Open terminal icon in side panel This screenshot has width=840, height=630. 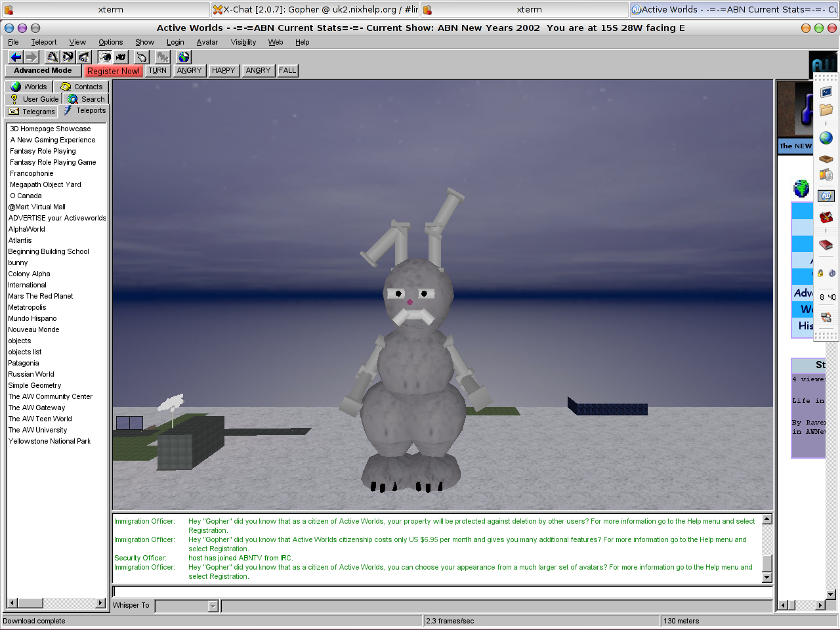[826, 92]
